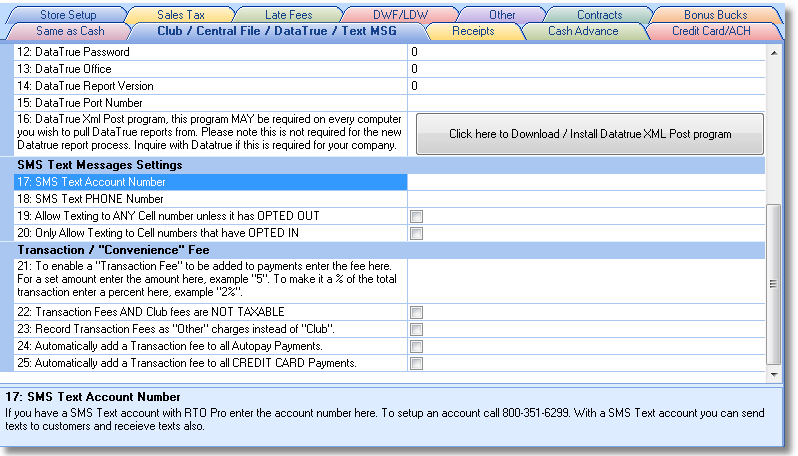Check Only Allow Texting to OPTED IN numbers

(416, 233)
